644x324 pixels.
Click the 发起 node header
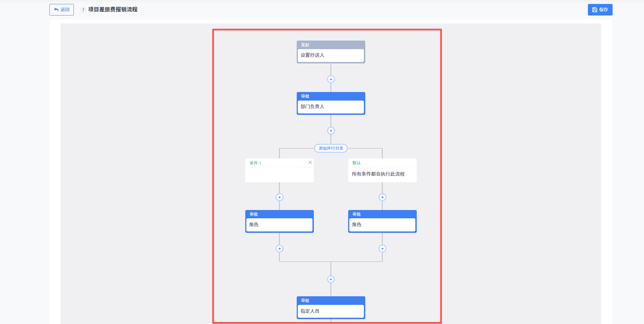[x=331, y=45]
